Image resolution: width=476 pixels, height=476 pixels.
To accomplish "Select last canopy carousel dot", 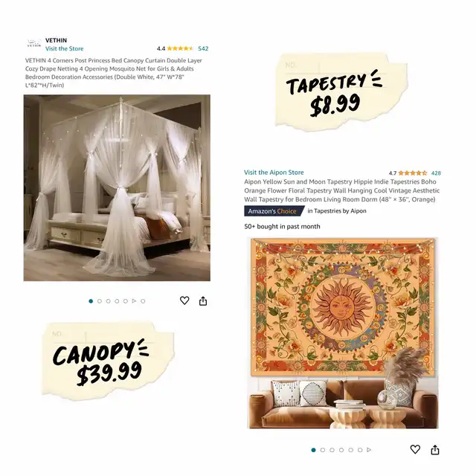I will [143, 301].
